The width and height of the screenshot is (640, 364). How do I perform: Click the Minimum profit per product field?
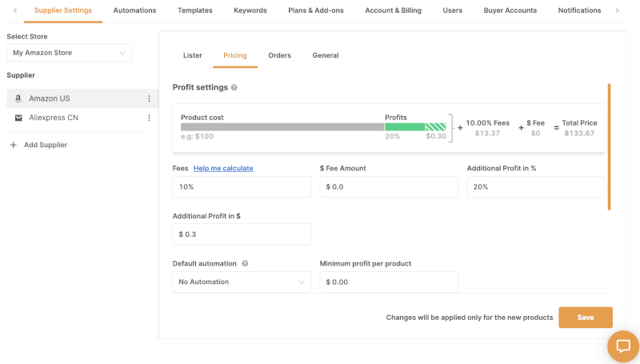click(x=389, y=282)
